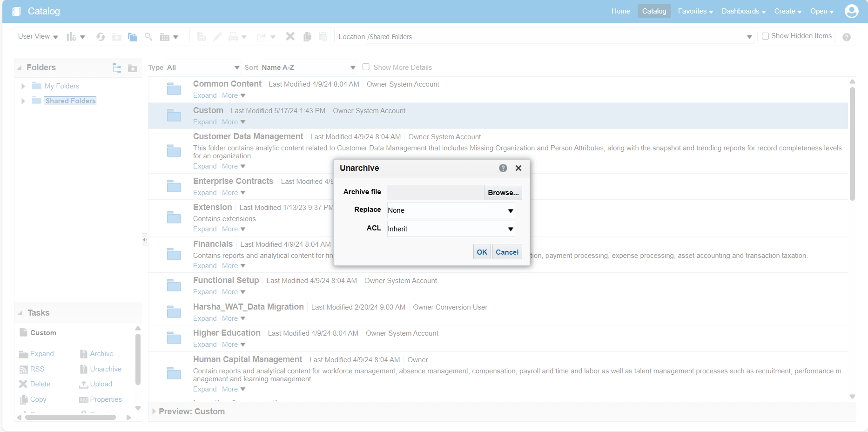Open the Location path dropdown arrow
This screenshot has width=868, height=432.
click(749, 37)
